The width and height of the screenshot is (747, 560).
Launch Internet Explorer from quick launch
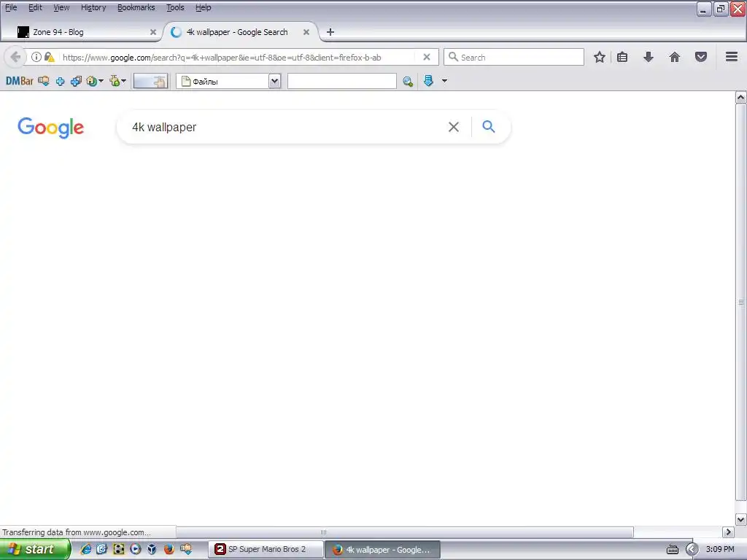86,549
